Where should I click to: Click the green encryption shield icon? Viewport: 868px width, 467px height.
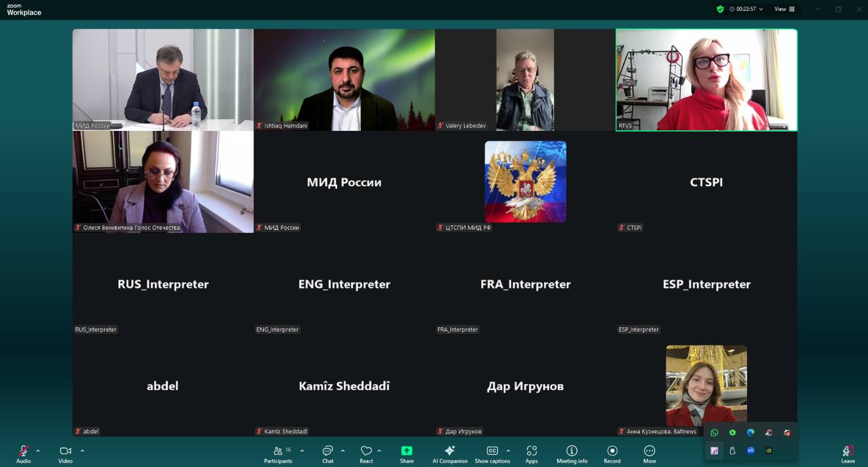coord(720,10)
